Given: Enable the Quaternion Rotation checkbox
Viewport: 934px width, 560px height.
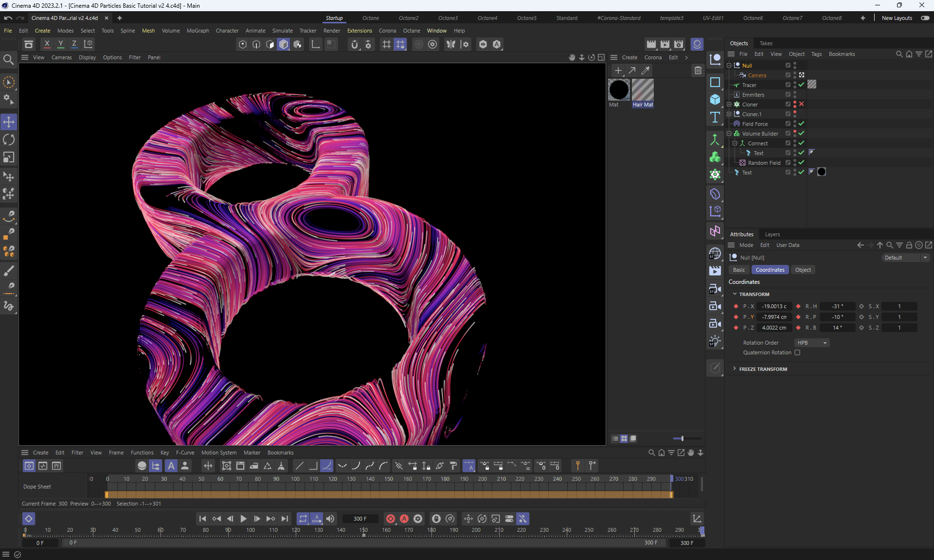Looking at the screenshot, I should [797, 353].
